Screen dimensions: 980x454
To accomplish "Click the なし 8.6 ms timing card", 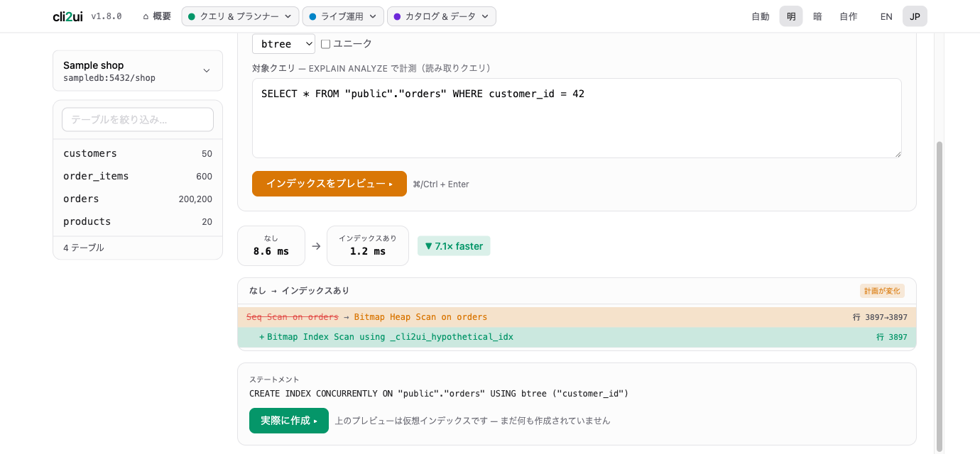I will click(x=271, y=245).
